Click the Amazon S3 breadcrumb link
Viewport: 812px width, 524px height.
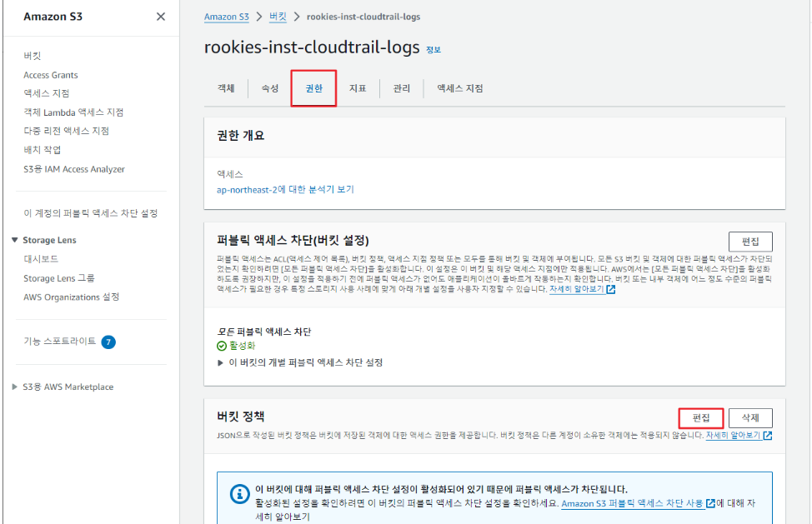tap(226, 17)
